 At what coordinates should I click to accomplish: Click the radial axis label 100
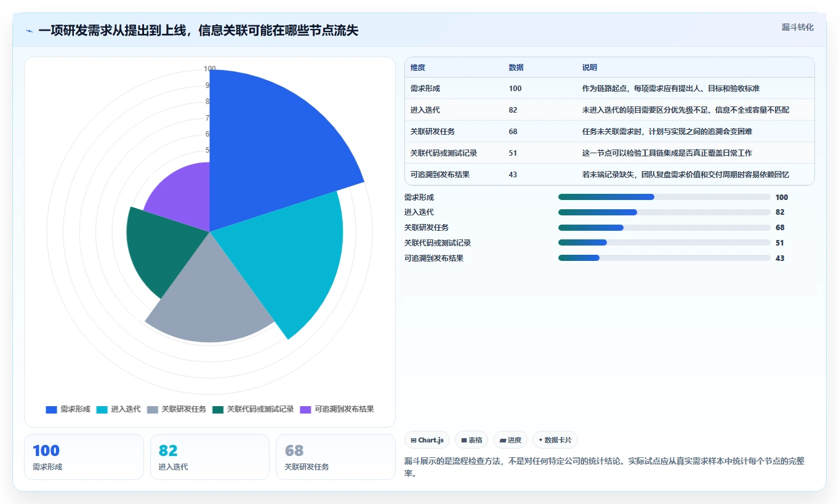click(210, 69)
